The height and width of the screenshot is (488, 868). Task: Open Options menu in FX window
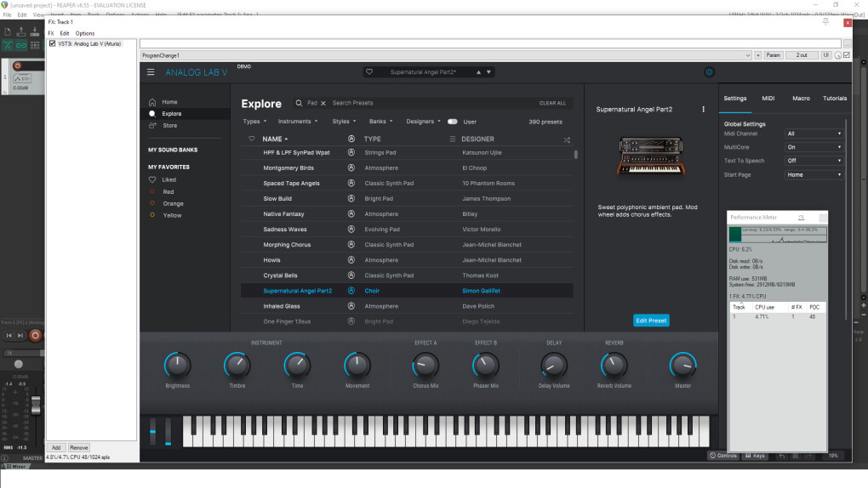point(85,33)
